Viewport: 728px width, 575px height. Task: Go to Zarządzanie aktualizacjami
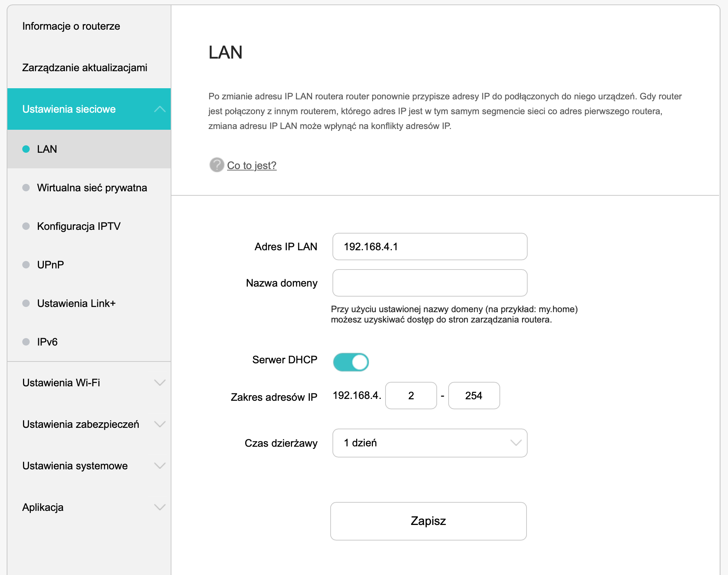tap(85, 67)
